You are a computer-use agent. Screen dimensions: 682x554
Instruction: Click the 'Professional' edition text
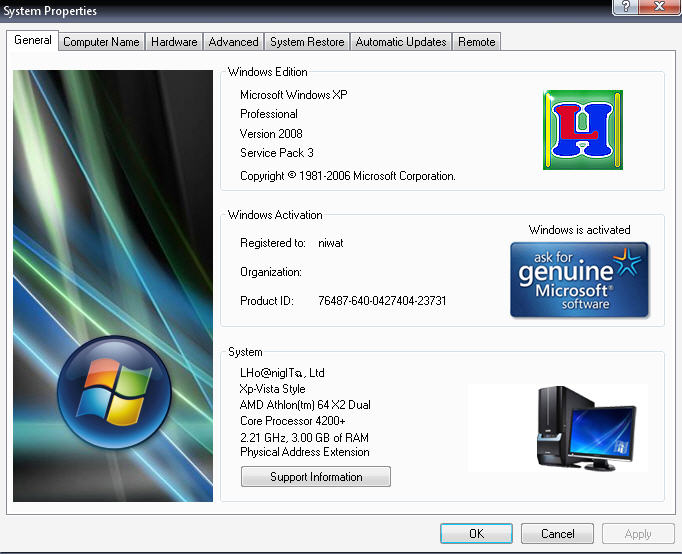[269, 114]
